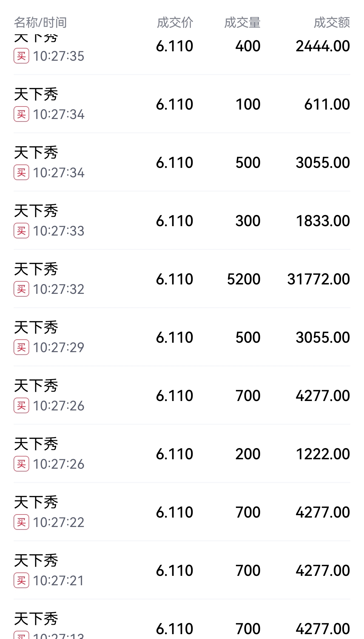Viewport: 364px width, 639px height.
Task: Tap the 买 badge at 10:27:32
Action: (21, 289)
